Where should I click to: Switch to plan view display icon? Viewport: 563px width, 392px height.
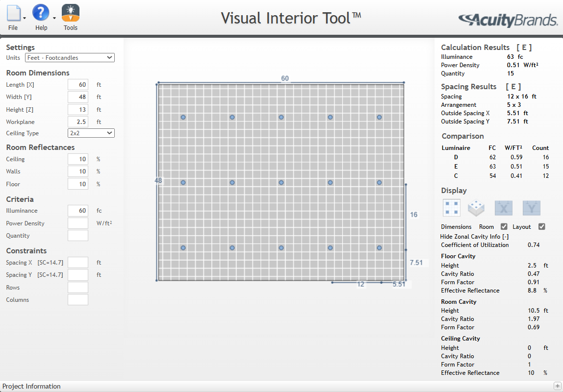pos(451,208)
